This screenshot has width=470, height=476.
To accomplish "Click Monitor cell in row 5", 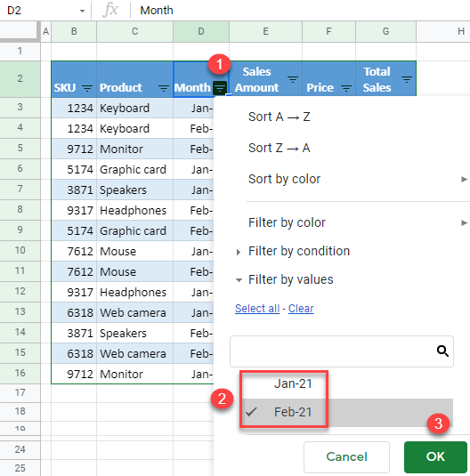I will pyautogui.click(x=135, y=149).
